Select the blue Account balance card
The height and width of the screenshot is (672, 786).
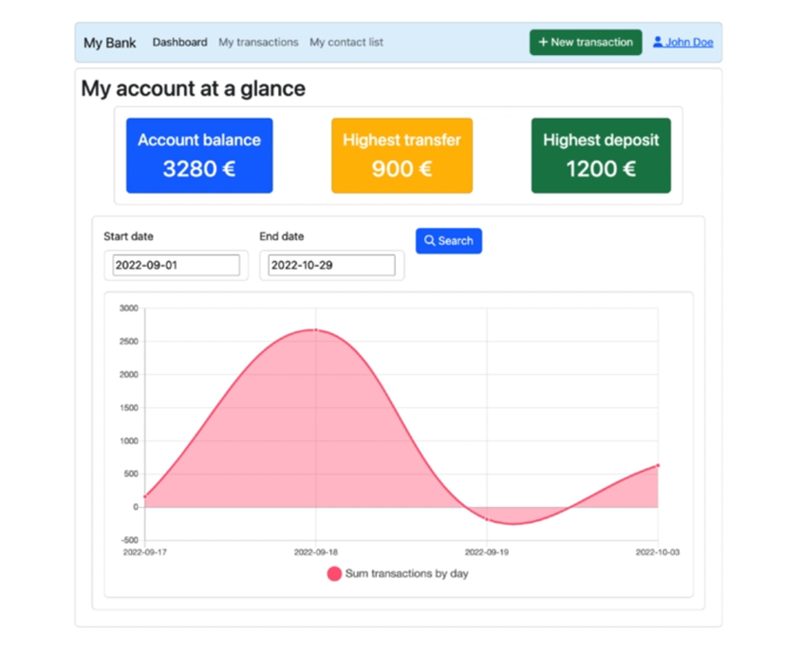coord(198,155)
